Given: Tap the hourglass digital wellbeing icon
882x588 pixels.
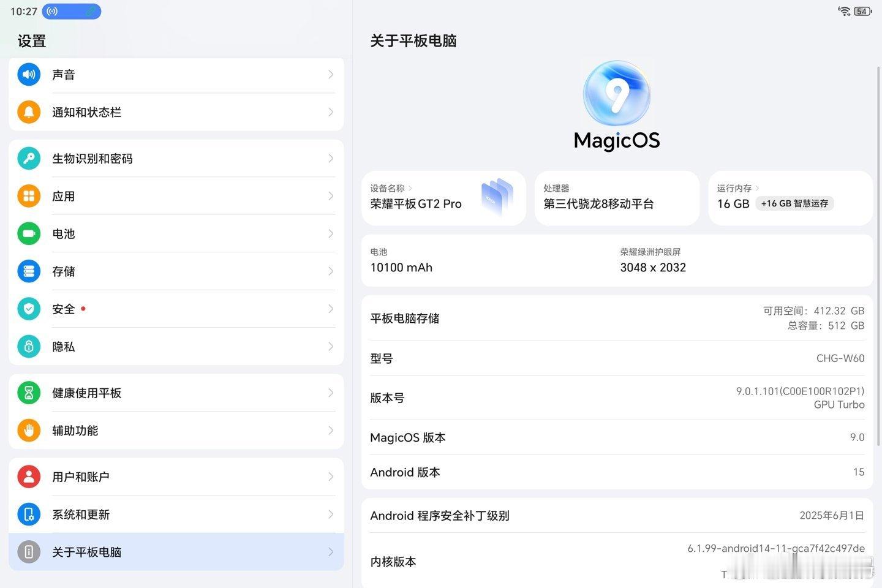Looking at the screenshot, I should 29,393.
